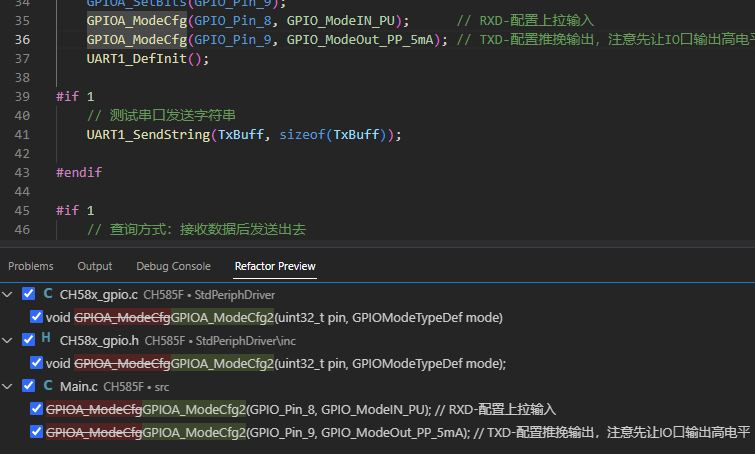Screen dimensions: 755x454
Task: Switch to the Problems tab
Action: tap(31, 266)
